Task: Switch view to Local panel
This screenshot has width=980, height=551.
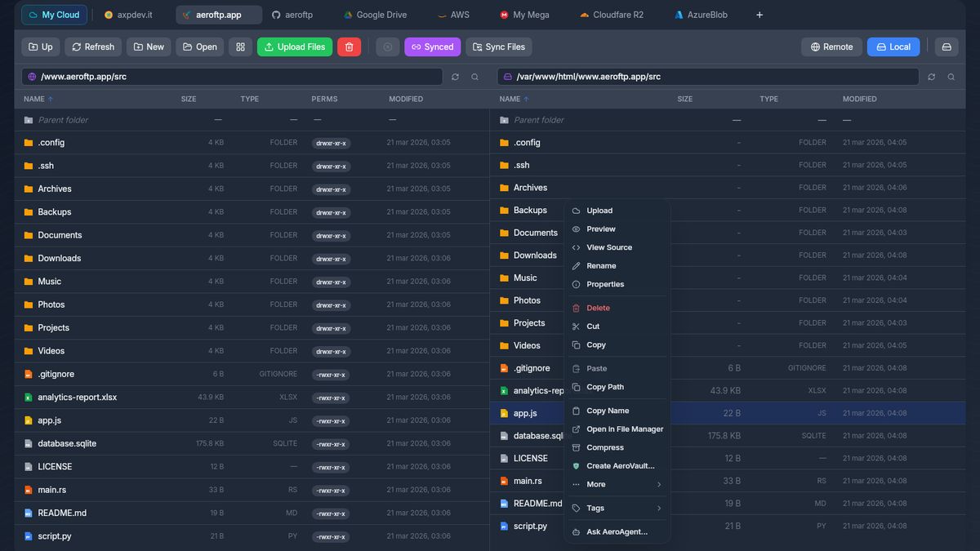Action: [x=893, y=47]
